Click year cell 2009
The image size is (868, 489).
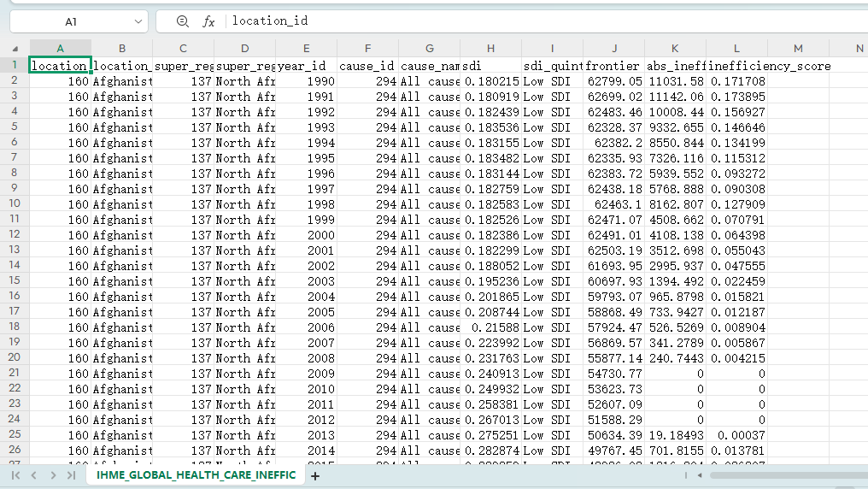click(x=306, y=374)
